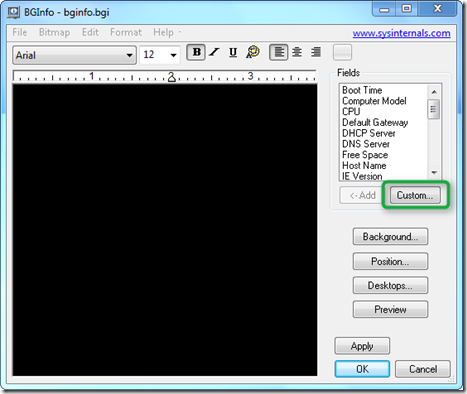Open Desktops... settings
Screen dimensions: 467x394
pyautogui.click(x=390, y=285)
